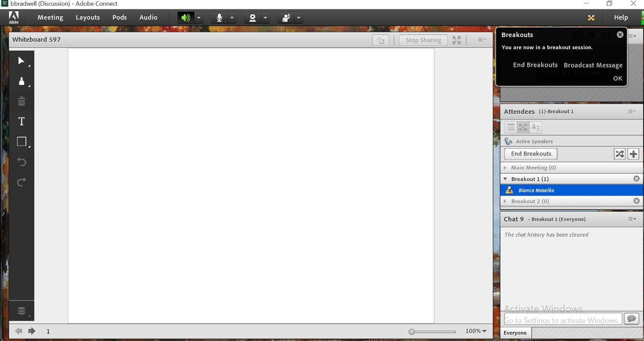Image resolution: width=644 pixels, height=341 pixels.
Task: Open the Meeting menu
Action: coord(50,17)
